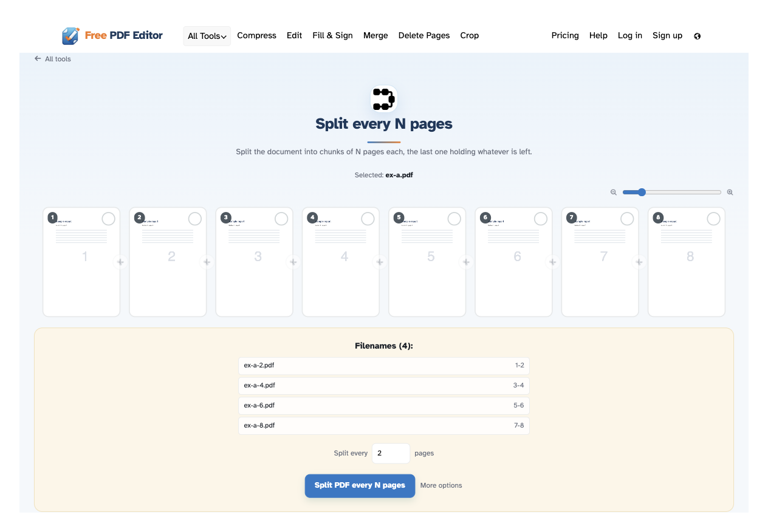Image resolution: width=768 pixels, height=532 pixels.
Task: Click the ex-a-4.pdf filename row
Action: [384, 386]
